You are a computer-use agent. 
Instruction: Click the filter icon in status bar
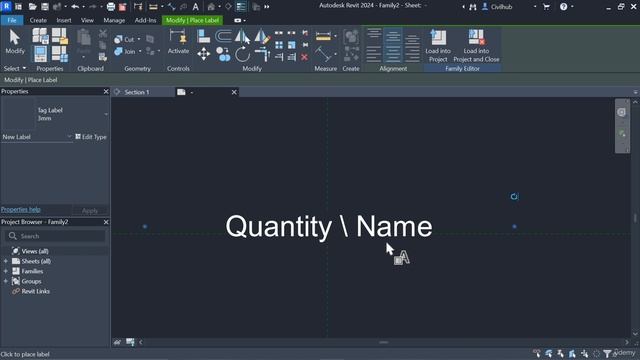pos(607,353)
